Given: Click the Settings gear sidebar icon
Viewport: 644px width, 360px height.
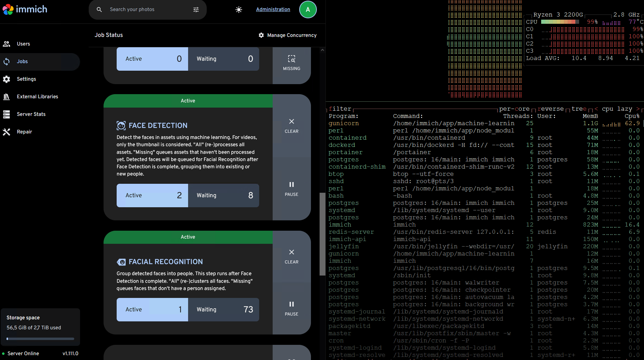Looking at the screenshot, I should coord(6,79).
